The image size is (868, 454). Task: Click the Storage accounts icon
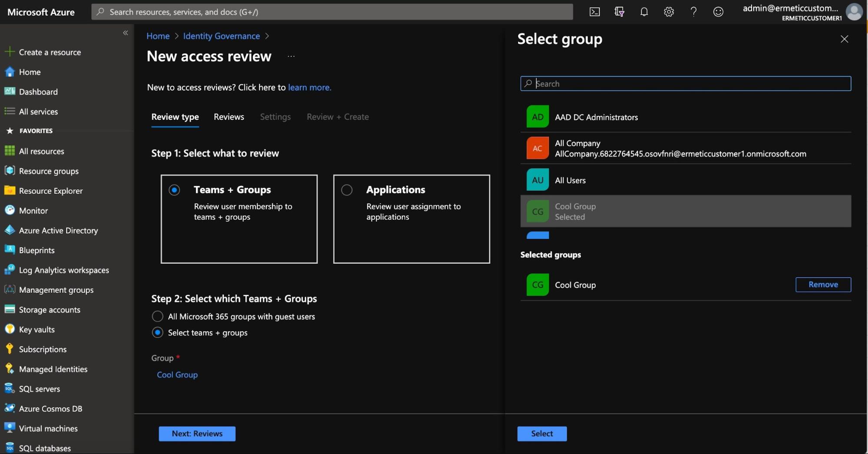point(10,309)
